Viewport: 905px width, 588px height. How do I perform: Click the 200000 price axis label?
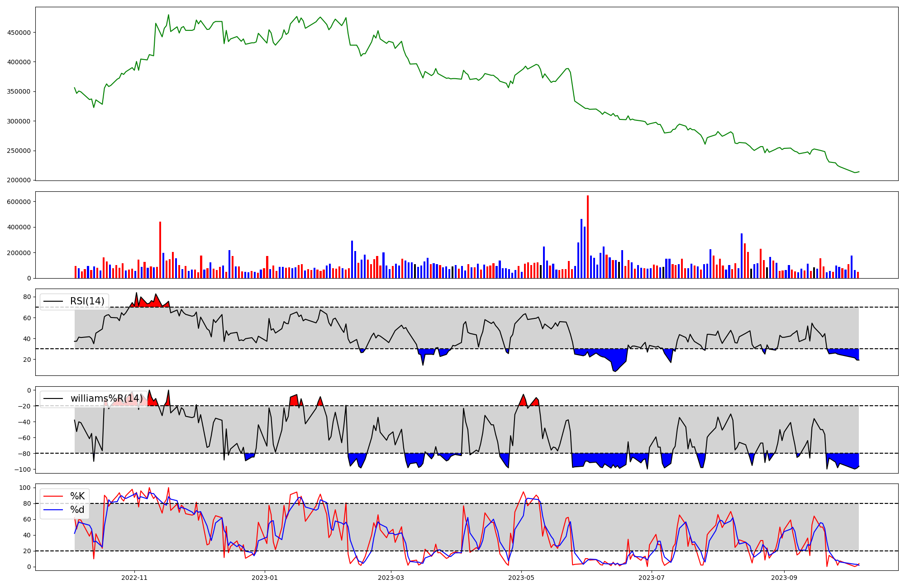click(x=19, y=180)
